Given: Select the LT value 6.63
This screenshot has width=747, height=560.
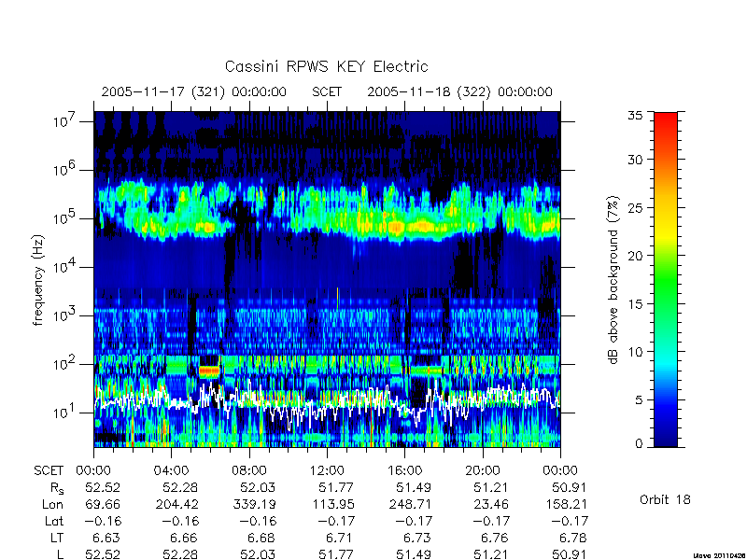Looking at the screenshot, I should click(x=106, y=538).
